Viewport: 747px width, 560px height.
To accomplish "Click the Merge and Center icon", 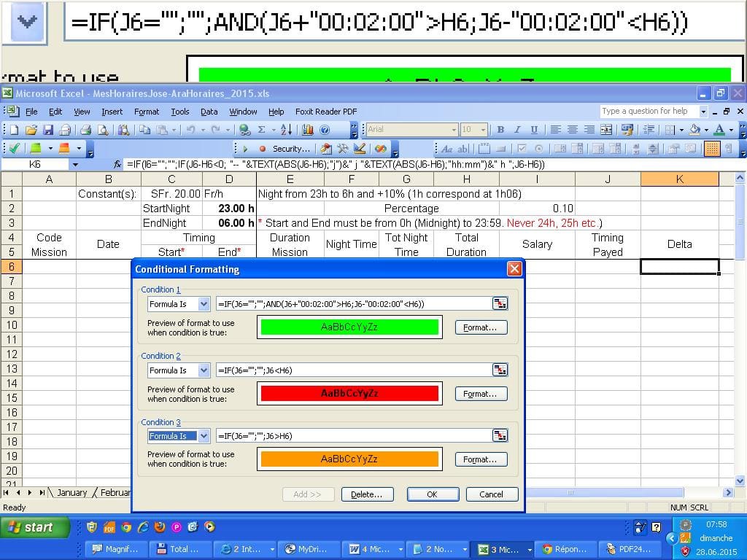I will click(x=606, y=130).
